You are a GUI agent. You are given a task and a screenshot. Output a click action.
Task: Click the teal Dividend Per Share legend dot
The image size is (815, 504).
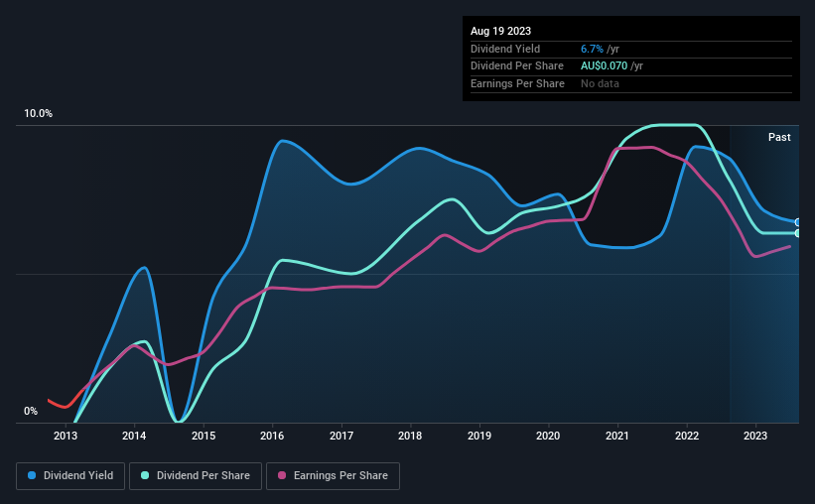(x=145, y=475)
